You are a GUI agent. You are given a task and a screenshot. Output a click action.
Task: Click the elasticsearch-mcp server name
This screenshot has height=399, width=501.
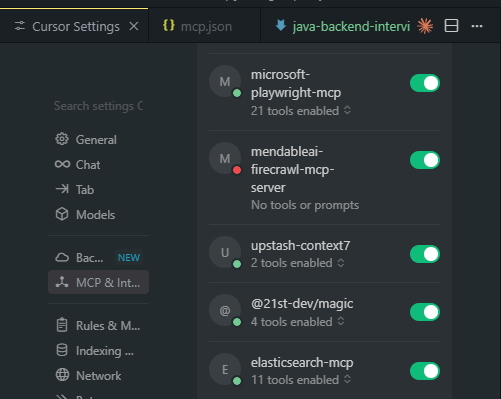click(302, 362)
